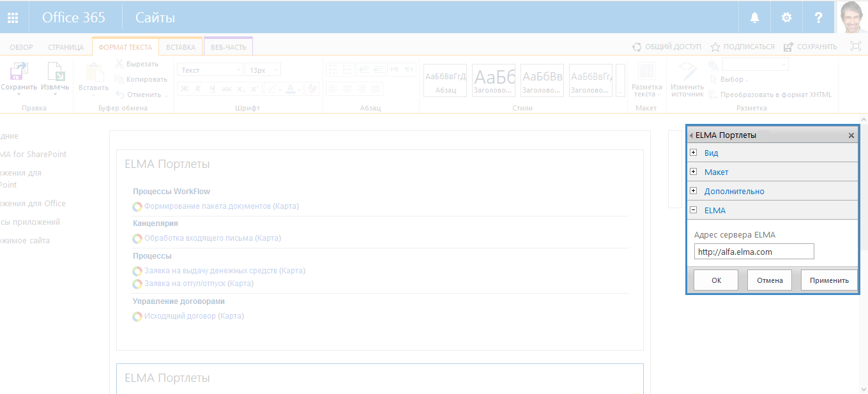Toggle italic formatting (К)
The image size is (868, 394).
coord(198,89)
